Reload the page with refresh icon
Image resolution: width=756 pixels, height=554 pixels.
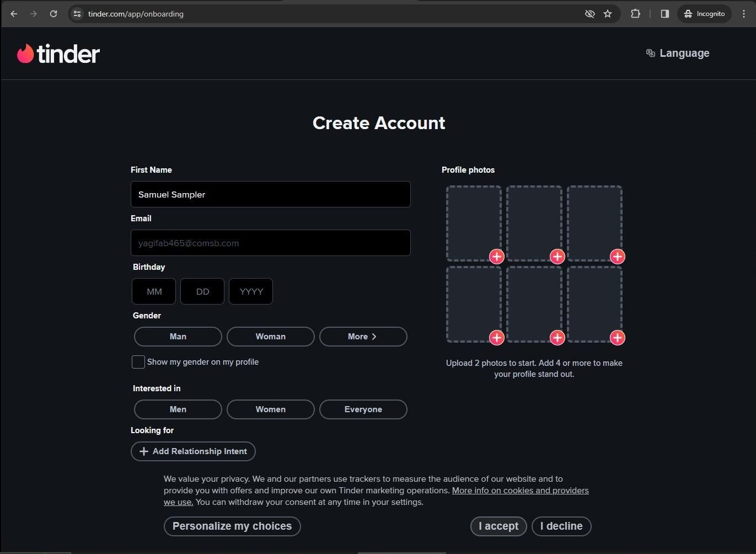click(x=53, y=14)
